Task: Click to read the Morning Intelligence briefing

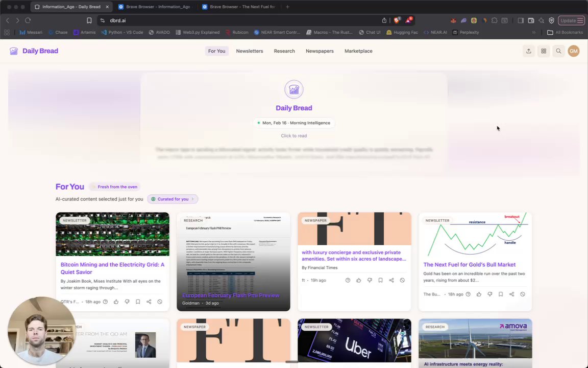Action: (x=293, y=135)
